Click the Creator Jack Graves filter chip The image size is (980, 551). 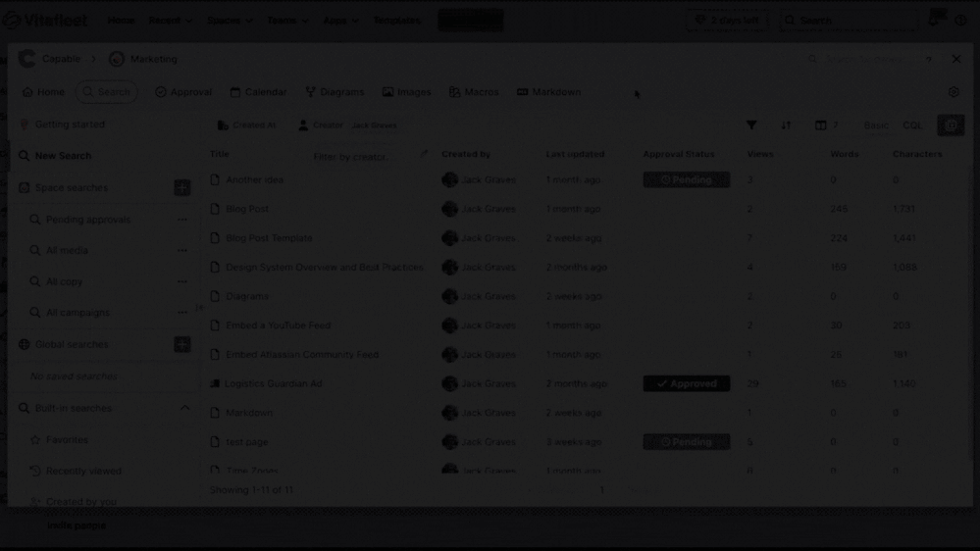tap(347, 125)
